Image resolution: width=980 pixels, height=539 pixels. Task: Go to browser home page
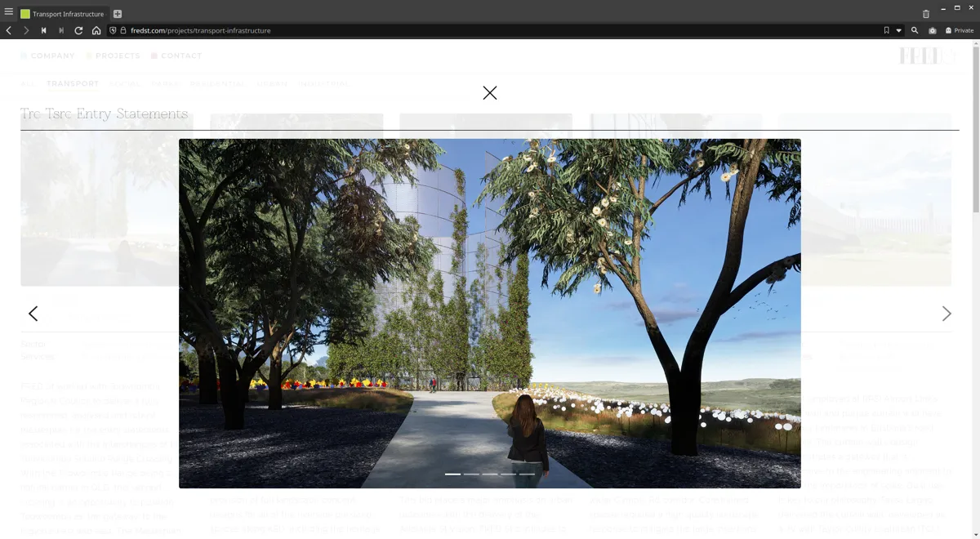pos(96,30)
